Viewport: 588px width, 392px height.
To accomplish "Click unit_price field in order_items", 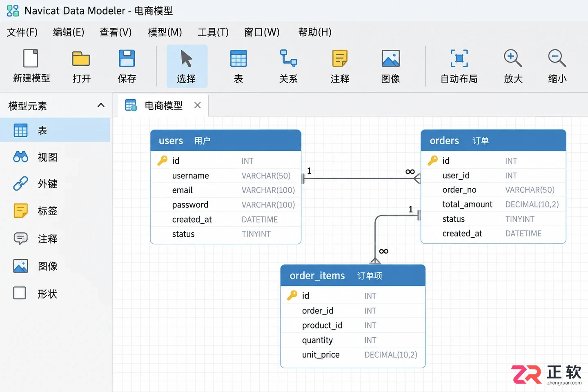I will point(353,355).
